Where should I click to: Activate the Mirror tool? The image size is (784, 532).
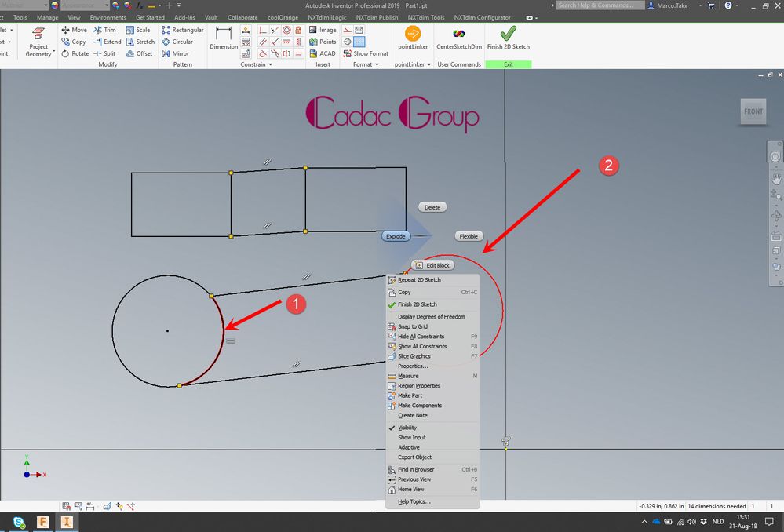point(175,53)
